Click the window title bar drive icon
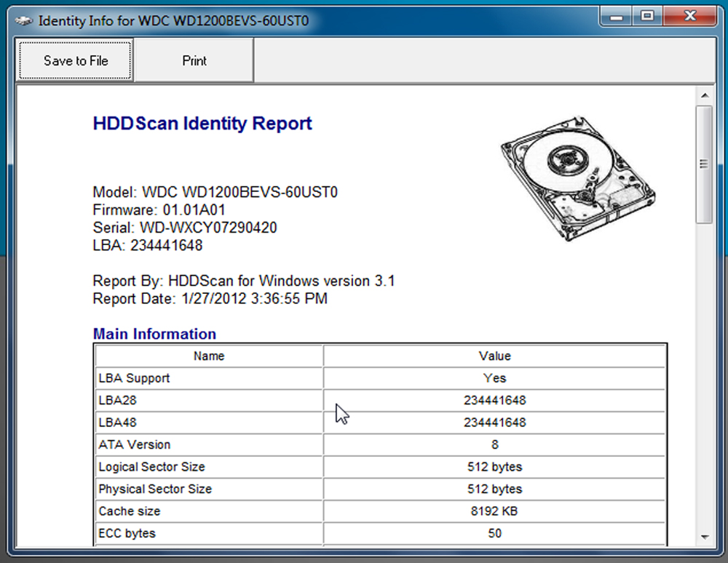 (23, 21)
